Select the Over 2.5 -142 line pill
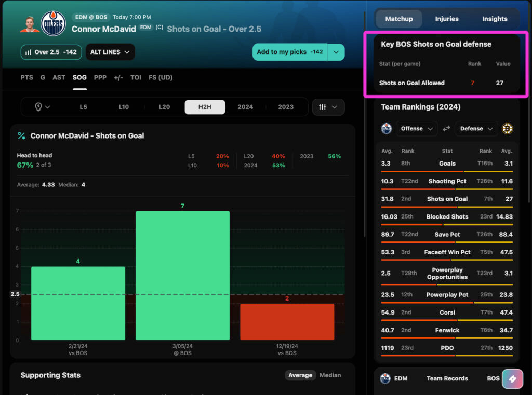This screenshot has height=395, width=532. (51, 52)
